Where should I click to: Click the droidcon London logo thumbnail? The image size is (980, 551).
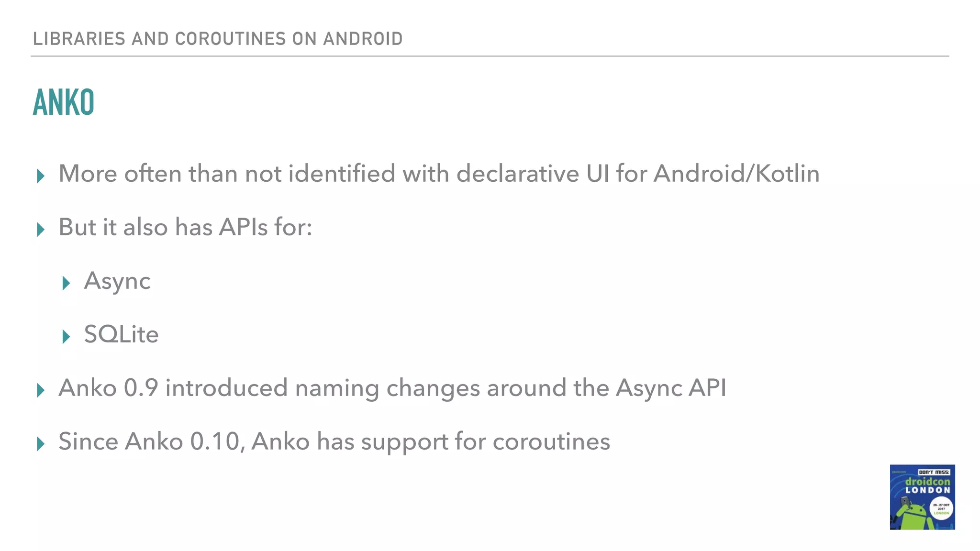coord(922,497)
